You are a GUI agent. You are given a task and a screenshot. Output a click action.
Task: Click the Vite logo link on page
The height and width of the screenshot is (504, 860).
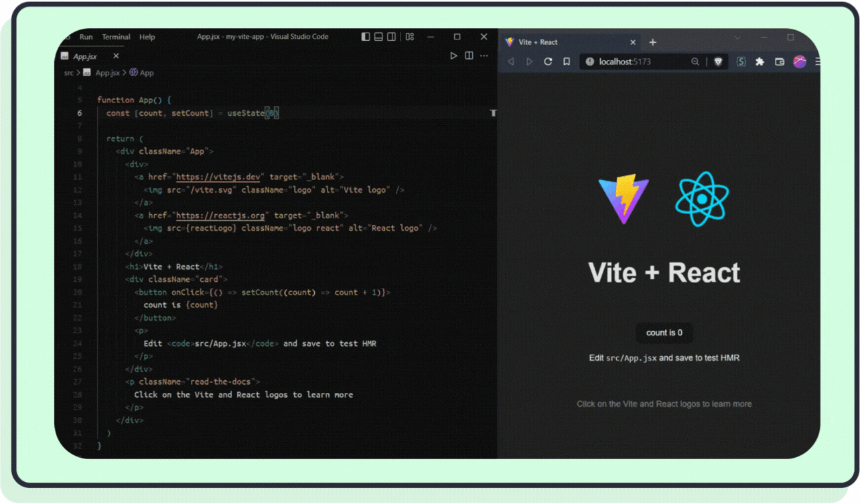point(622,199)
